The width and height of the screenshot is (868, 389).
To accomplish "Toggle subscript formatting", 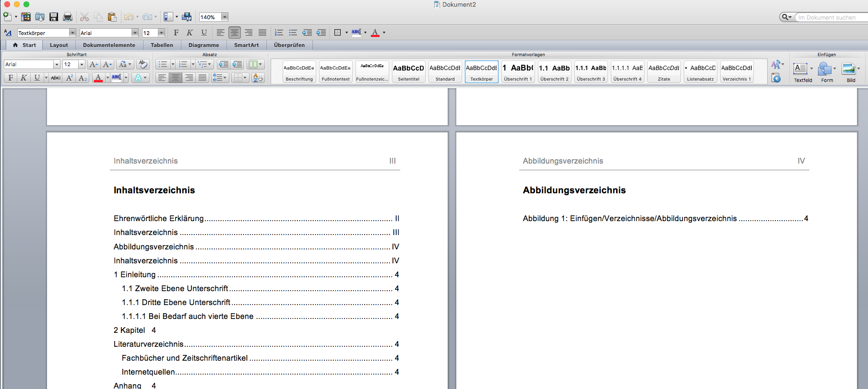I will pyautogui.click(x=83, y=78).
